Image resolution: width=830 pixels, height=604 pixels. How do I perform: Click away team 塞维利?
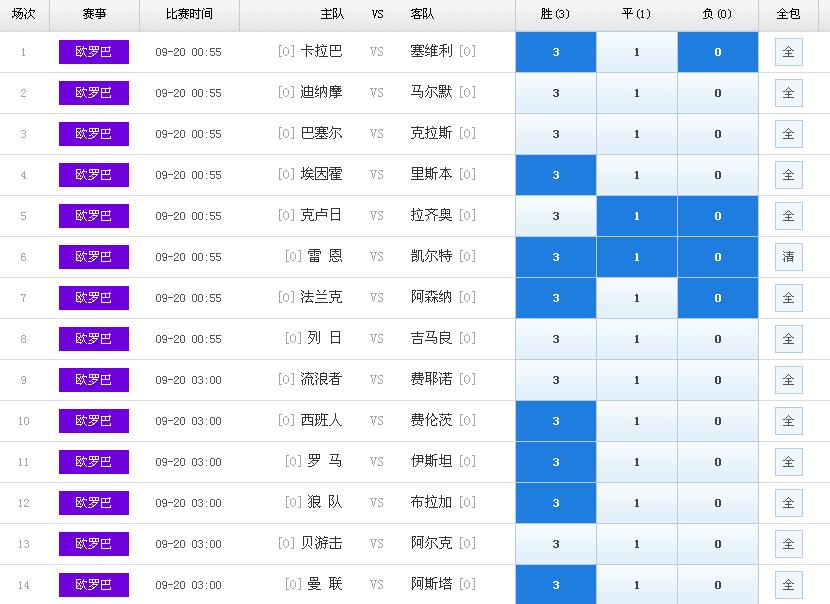click(431, 51)
